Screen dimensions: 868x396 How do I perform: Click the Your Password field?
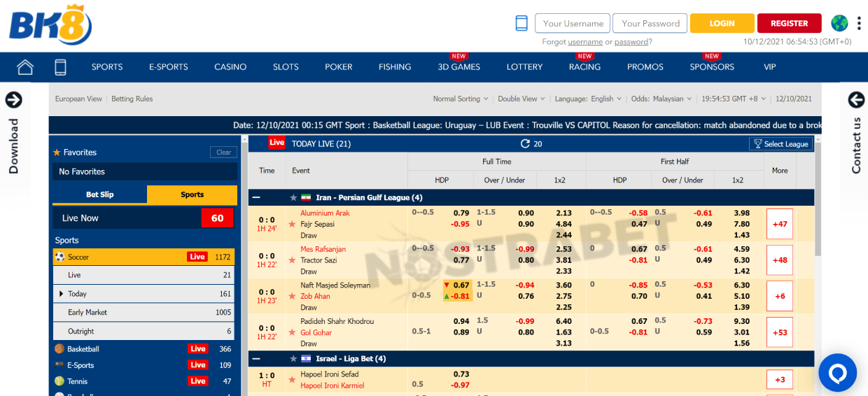[650, 23]
